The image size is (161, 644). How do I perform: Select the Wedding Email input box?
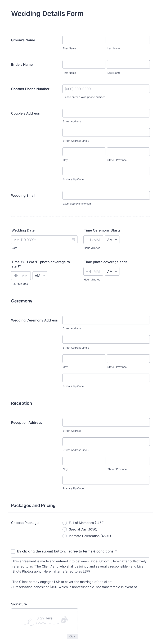(106, 195)
